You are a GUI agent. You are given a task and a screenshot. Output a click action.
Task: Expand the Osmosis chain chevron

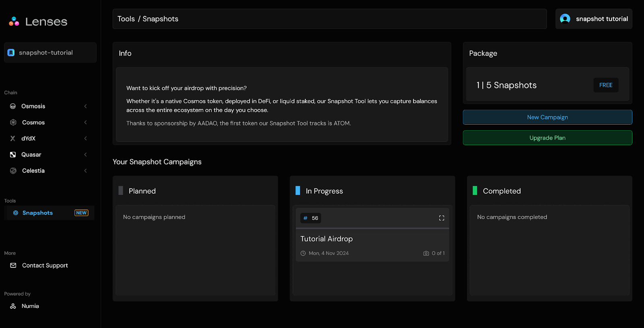85,106
